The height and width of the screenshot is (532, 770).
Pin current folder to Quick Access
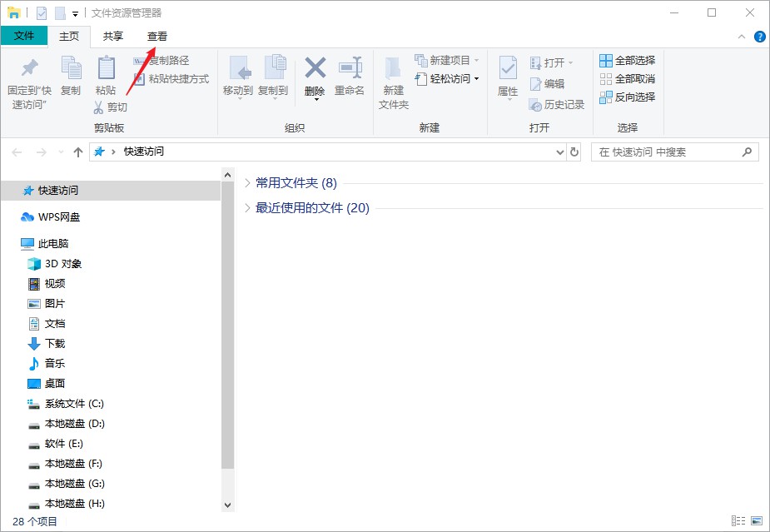pos(27,79)
